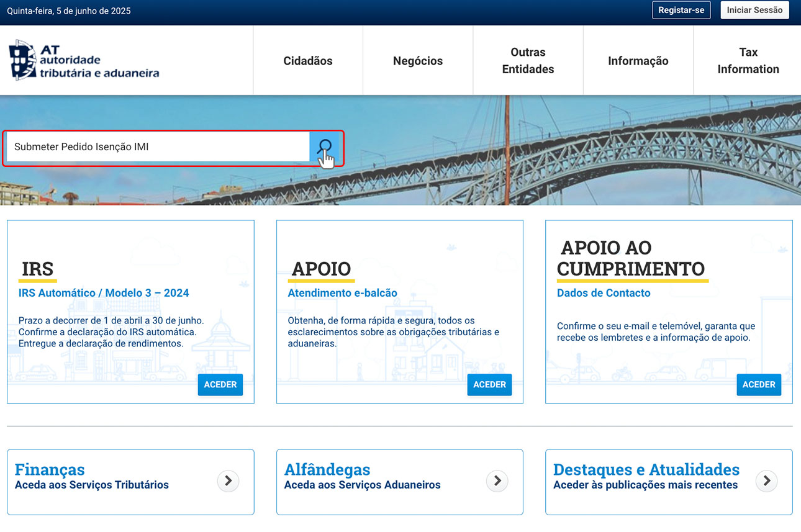Follow the Dados de Contacto link
The width and height of the screenshot is (801, 532).
[604, 293]
